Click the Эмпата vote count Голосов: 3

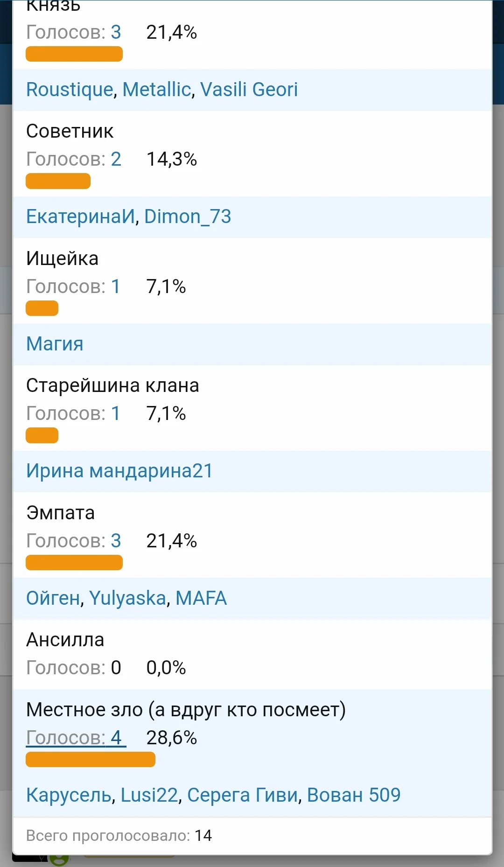(x=73, y=541)
